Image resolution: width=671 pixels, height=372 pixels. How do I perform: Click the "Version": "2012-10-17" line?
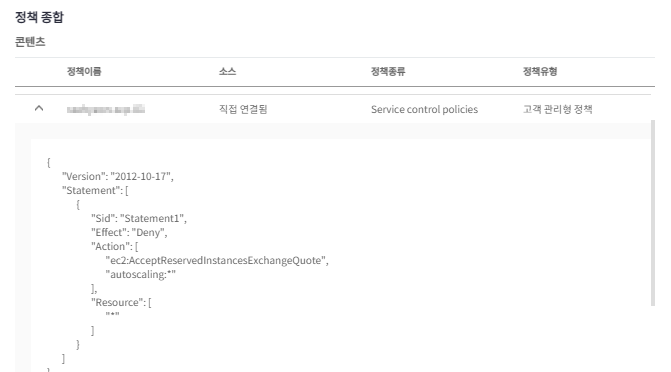coord(118,176)
